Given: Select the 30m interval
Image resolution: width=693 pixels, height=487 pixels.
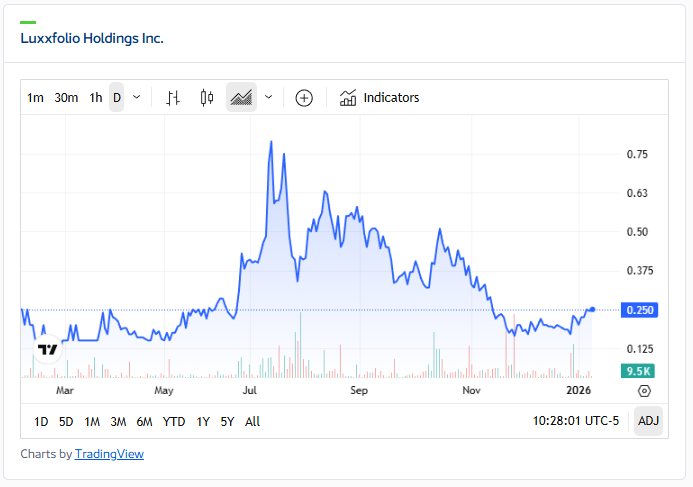Looking at the screenshot, I should point(66,98).
